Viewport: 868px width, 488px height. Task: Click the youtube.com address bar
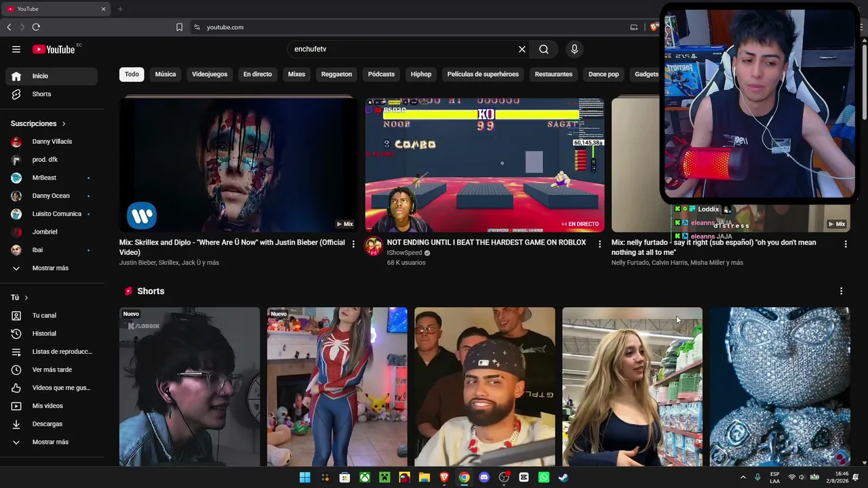click(407, 27)
